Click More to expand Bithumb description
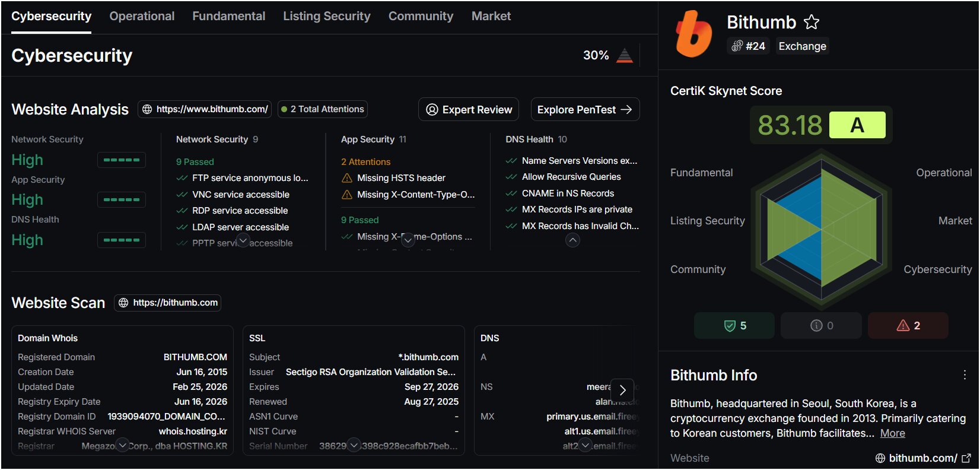Screen dimensions: 980x470 (x=892, y=433)
